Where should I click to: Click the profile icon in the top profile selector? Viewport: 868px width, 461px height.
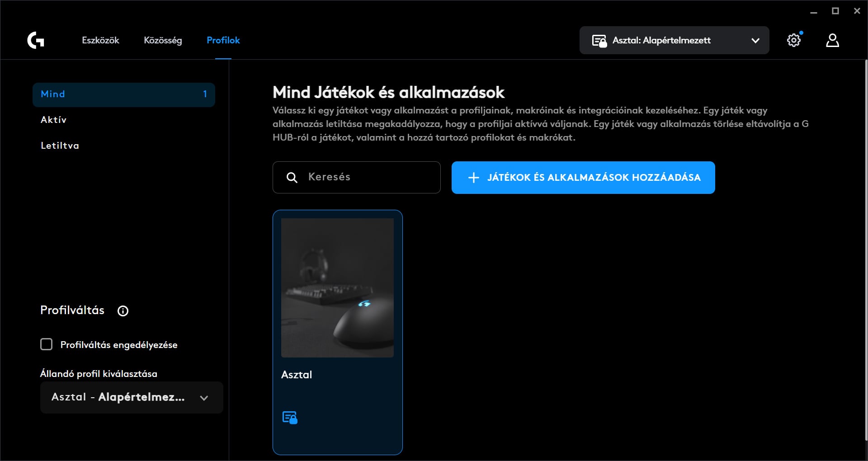point(599,41)
